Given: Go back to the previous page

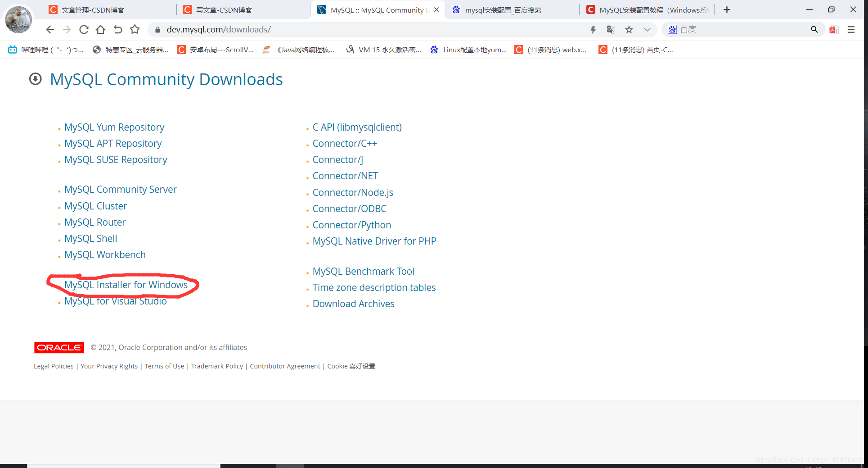Looking at the screenshot, I should [50, 30].
